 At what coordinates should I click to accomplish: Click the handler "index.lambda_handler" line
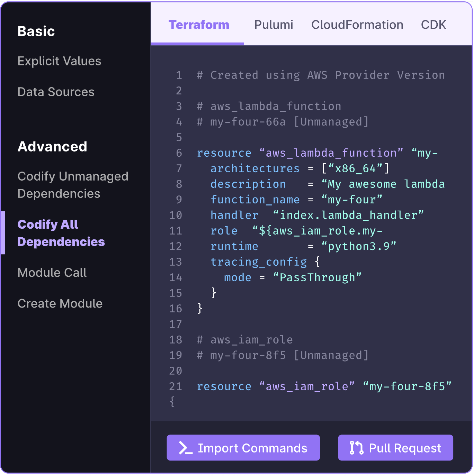tap(317, 215)
